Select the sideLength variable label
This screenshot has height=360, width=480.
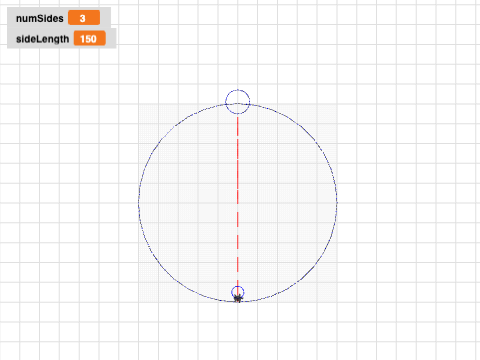[x=43, y=39]
